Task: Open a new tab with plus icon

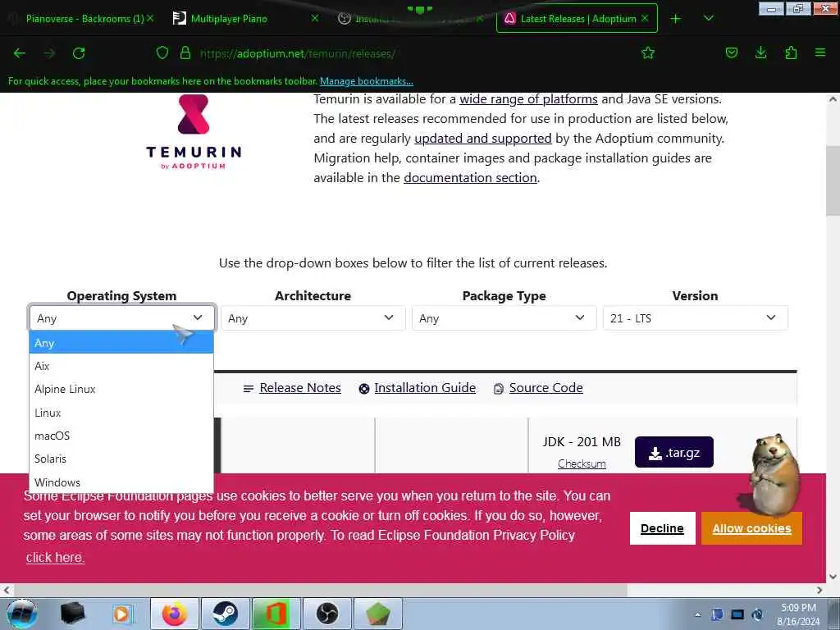Action: (676, 19)
